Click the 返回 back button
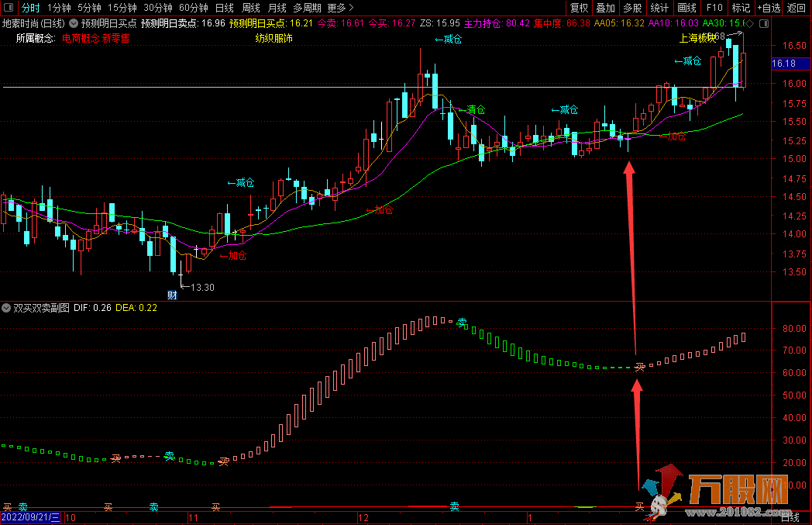Image resolution: width=812 pixels, height=525 pixels. pyautogui.click(x=797, y=8)
